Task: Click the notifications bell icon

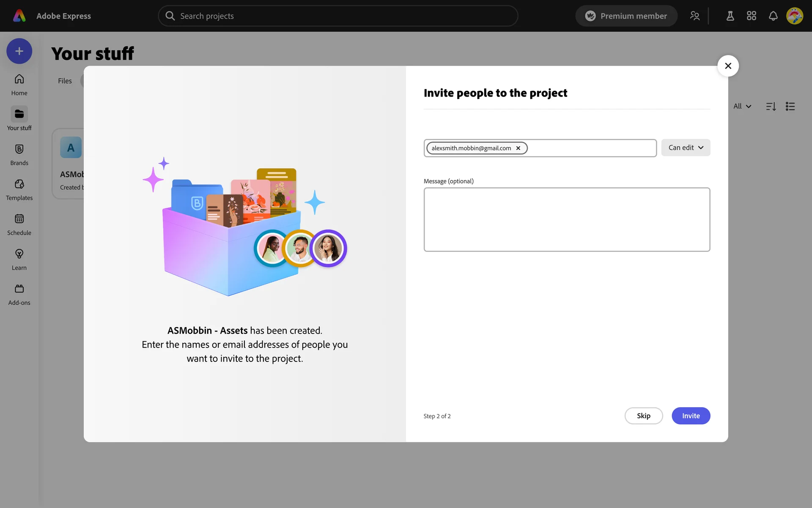Action: click(x=773, y=16)
